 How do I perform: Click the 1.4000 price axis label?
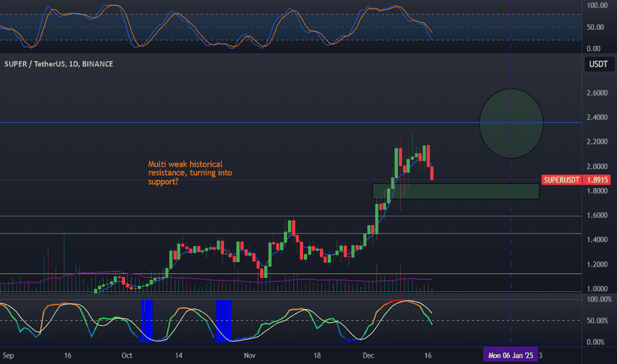click(x=597, y=240)
